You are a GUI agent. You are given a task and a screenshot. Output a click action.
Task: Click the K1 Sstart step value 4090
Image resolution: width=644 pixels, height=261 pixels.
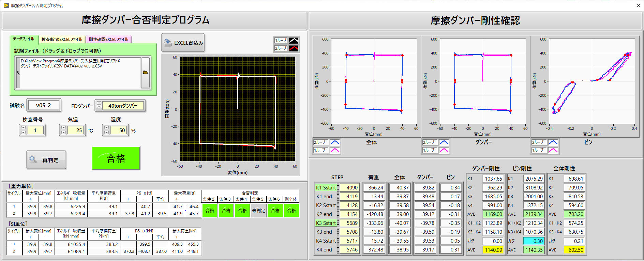point(350,188)
